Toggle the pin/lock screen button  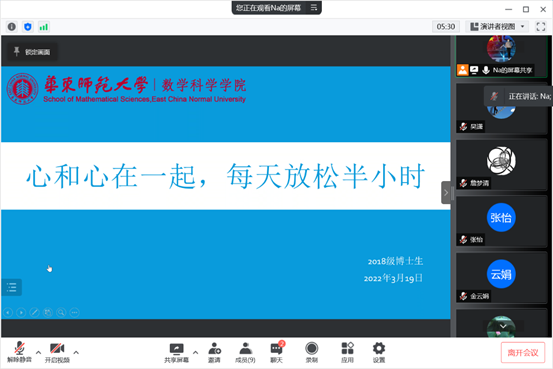tap(32, 52)
